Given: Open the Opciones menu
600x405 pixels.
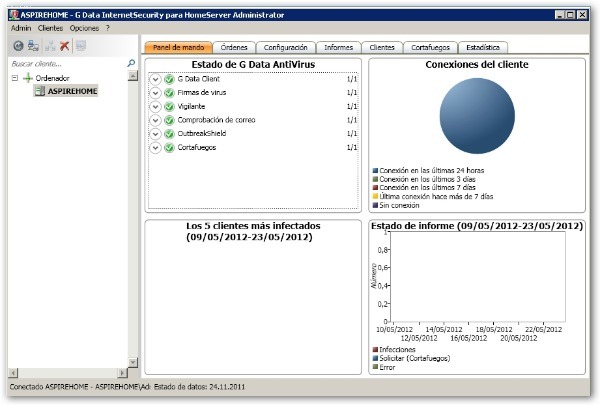Looking at the screenshot, I should click(84, 28).
